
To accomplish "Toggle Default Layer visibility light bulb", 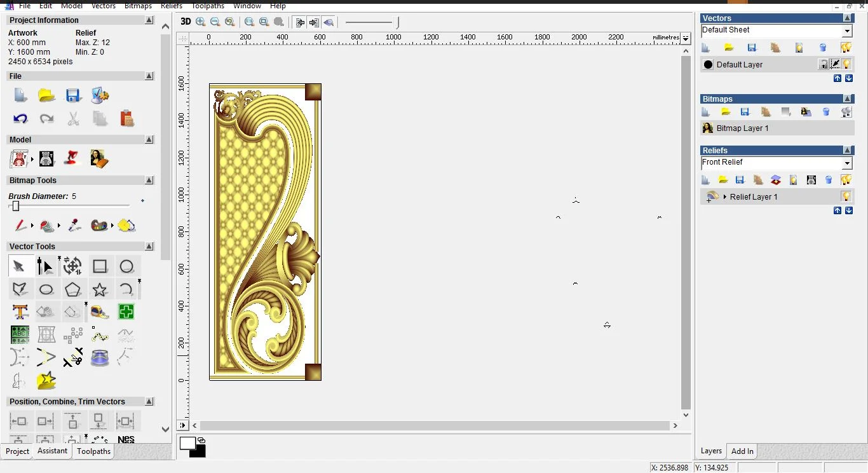I will [x=846, y=64].
